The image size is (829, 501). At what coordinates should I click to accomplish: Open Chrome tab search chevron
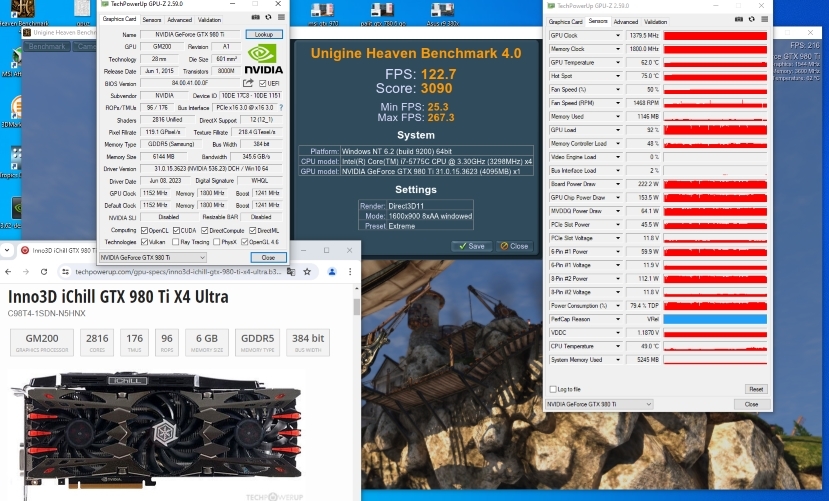7,250
